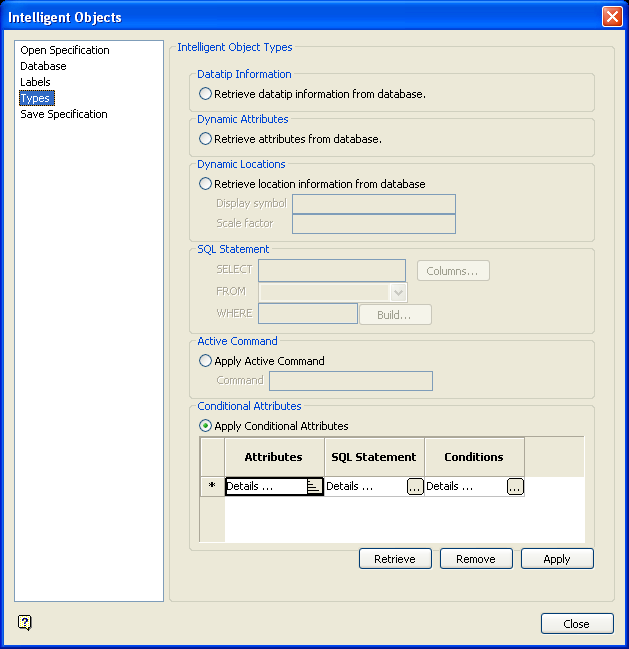Click the Scale factor input field
629x649 pixels.
click(x=374, y=224)
